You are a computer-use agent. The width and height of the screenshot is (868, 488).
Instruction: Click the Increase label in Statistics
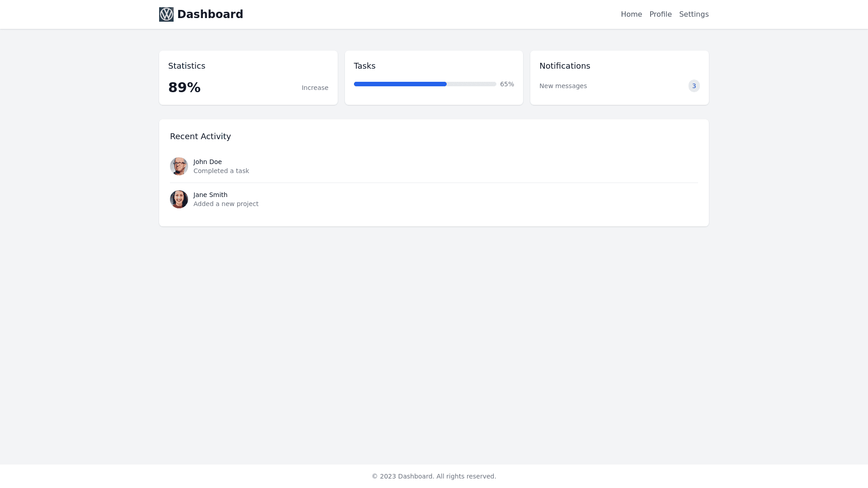(x=315, y=88)
